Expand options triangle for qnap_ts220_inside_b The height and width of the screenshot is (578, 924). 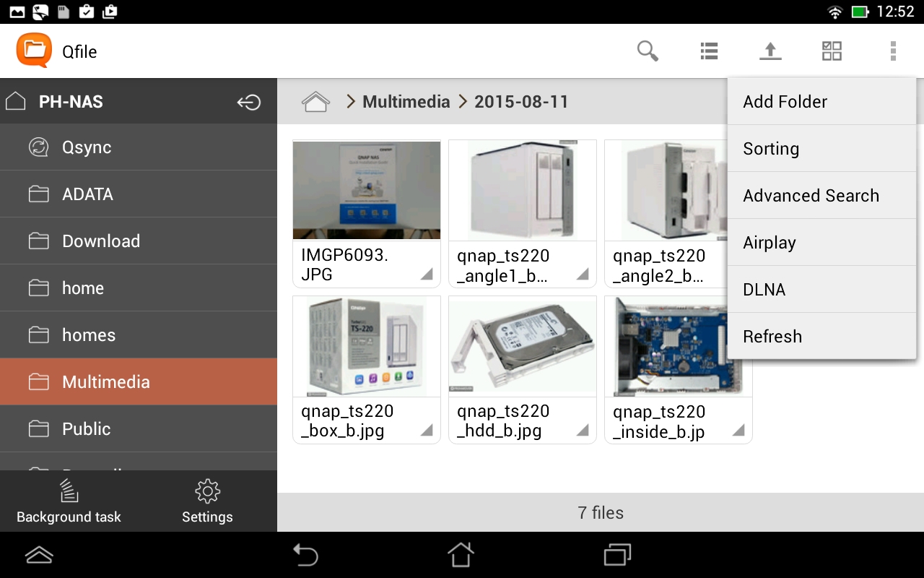point(738,430)
